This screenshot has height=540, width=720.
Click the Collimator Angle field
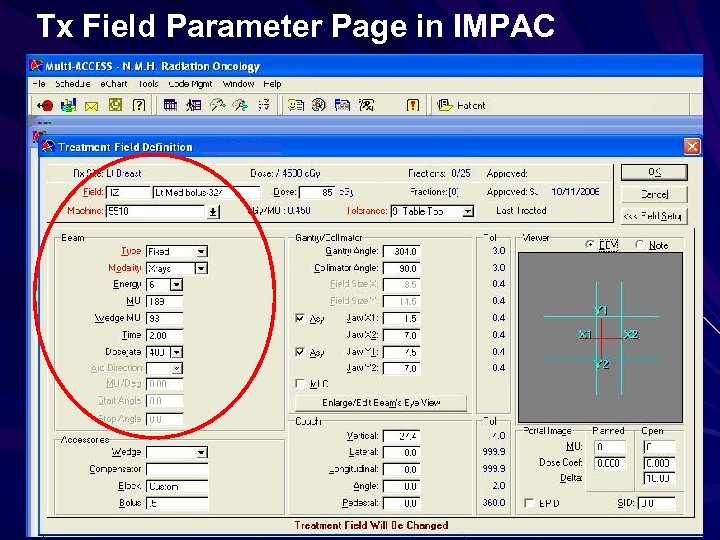pyautogui.click(x=401, y=268)
